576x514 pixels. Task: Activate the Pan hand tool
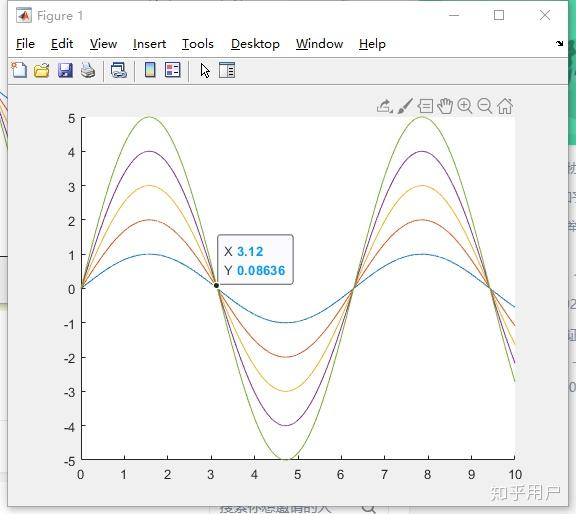[445, 106]
